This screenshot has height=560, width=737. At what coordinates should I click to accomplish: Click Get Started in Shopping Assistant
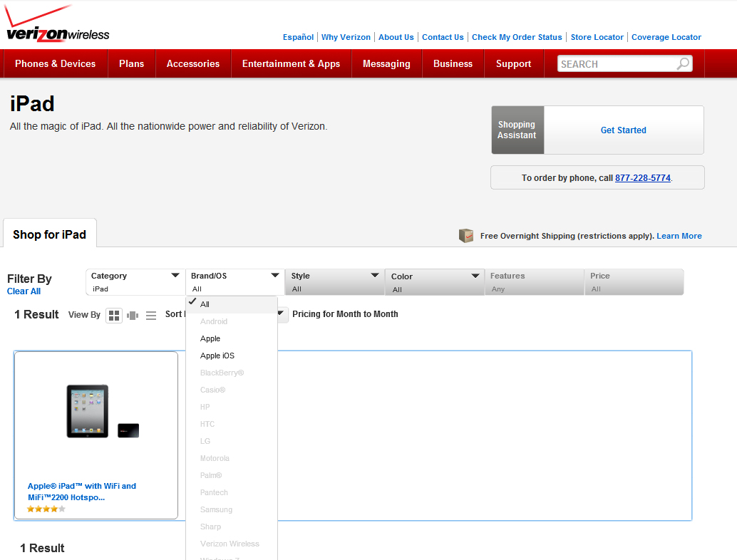coord(623,130)
